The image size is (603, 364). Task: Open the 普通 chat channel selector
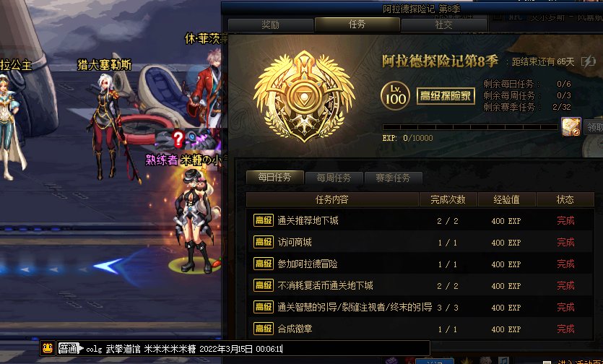pos(70,349)
